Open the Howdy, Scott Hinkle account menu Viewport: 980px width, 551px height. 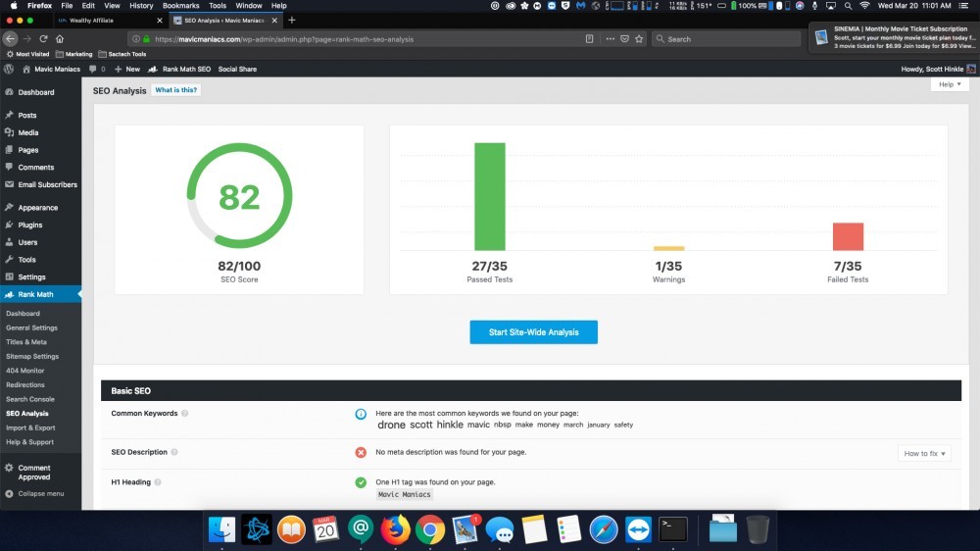coord(938,69)
